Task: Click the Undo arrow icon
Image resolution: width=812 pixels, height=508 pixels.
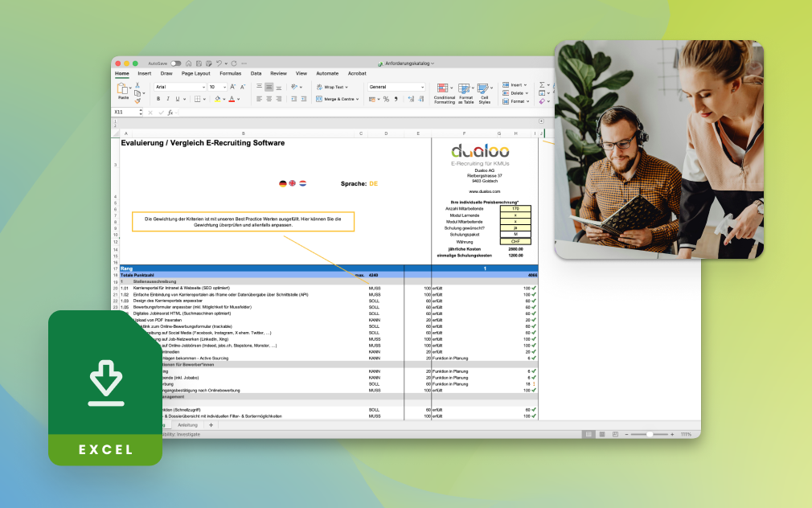Action: [x=219, y=63]
